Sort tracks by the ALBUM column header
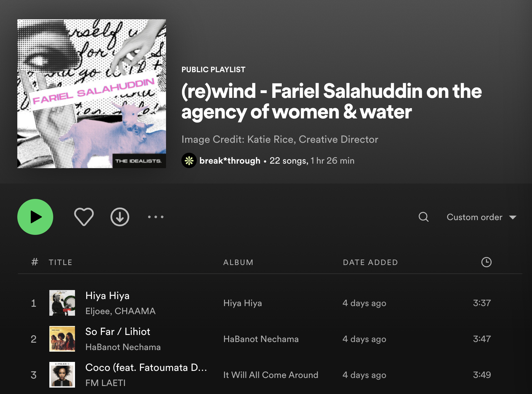The image size is (532, 394). pos(238,262)
